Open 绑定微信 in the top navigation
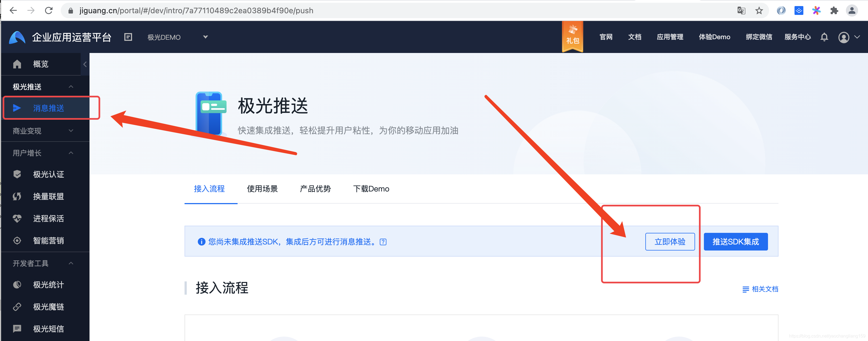This screenshot has width=868, height=341. (x=759, y=37)
